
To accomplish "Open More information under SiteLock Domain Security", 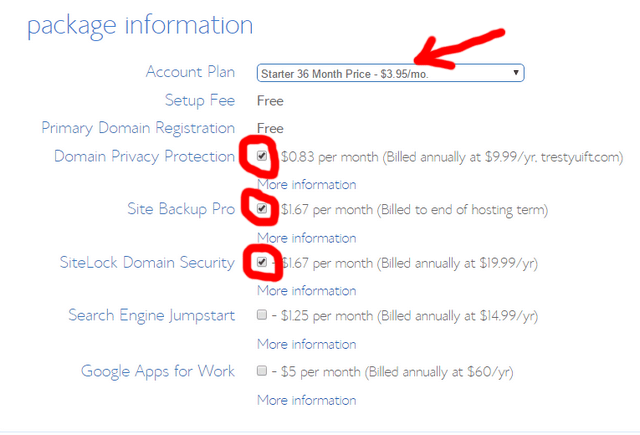I will click(x=307, y=291).
